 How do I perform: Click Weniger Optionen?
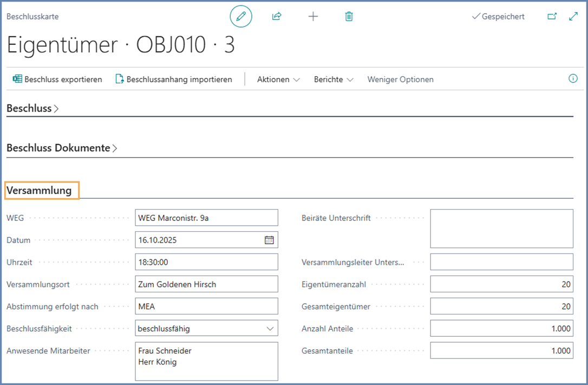coord(400,80)
